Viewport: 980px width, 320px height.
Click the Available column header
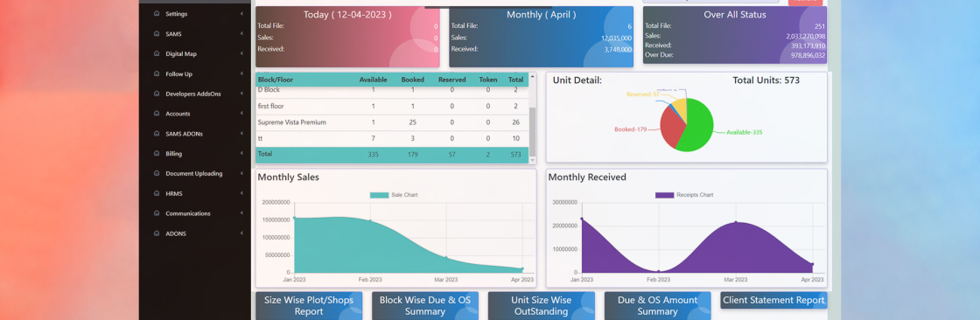pos(373,80)
